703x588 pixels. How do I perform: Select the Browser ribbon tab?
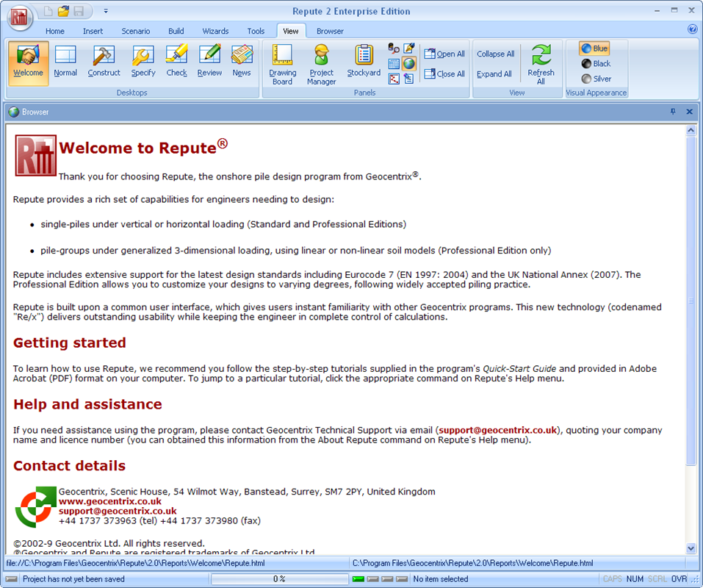tap(330, 31)
